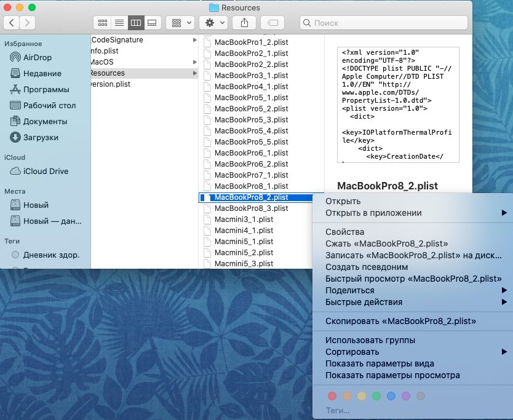Click the file icon of Macmini4_1.plist
513x420 pixels.
(x=207, y=231)
